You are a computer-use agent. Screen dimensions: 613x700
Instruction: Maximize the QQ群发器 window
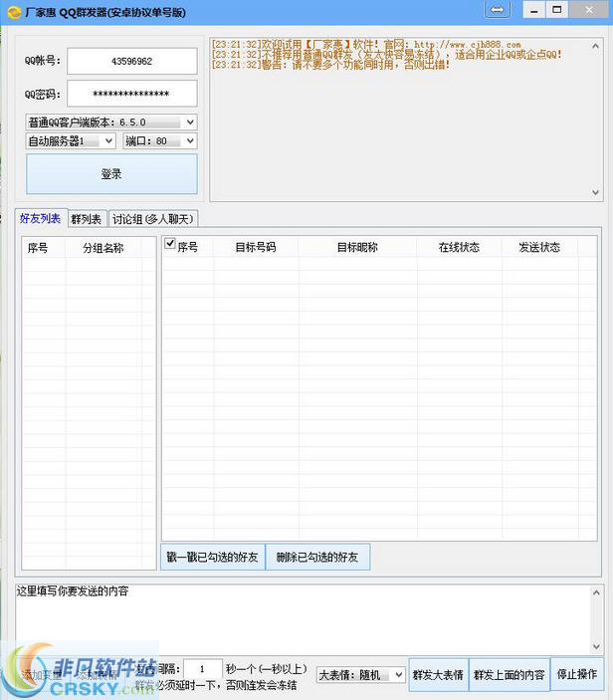(557, 10)
